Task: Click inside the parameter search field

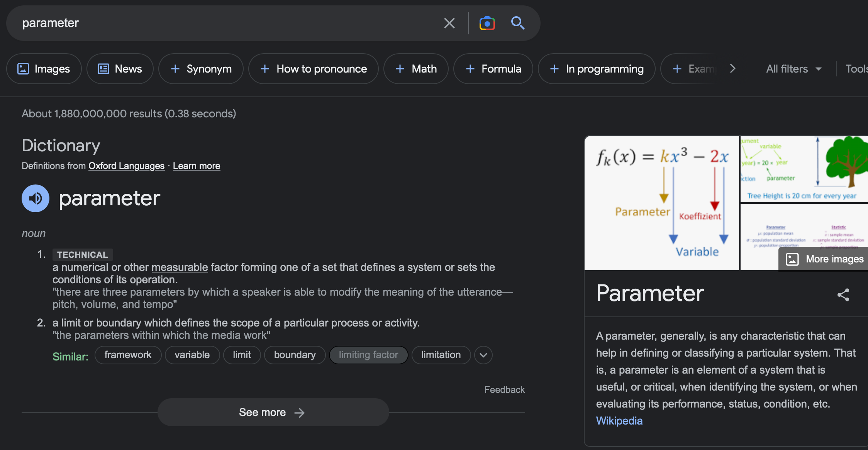Action: [x=232, y=23]
